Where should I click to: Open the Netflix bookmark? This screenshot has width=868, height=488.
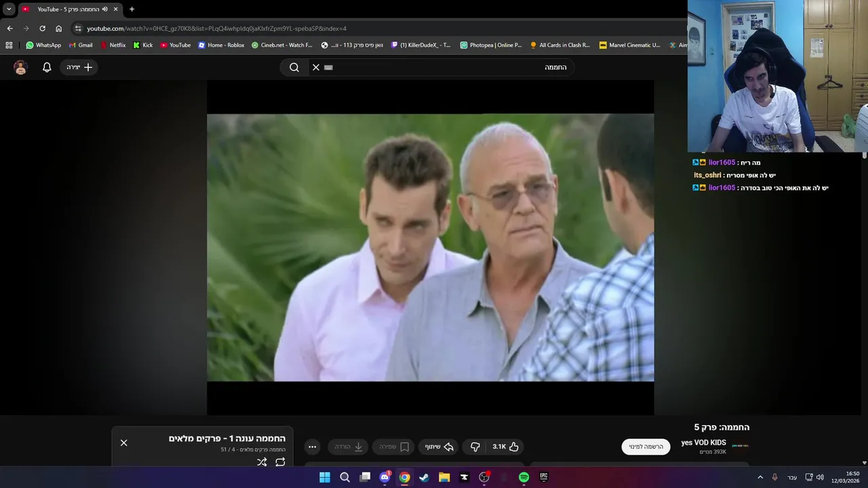(x=113, y=45)
